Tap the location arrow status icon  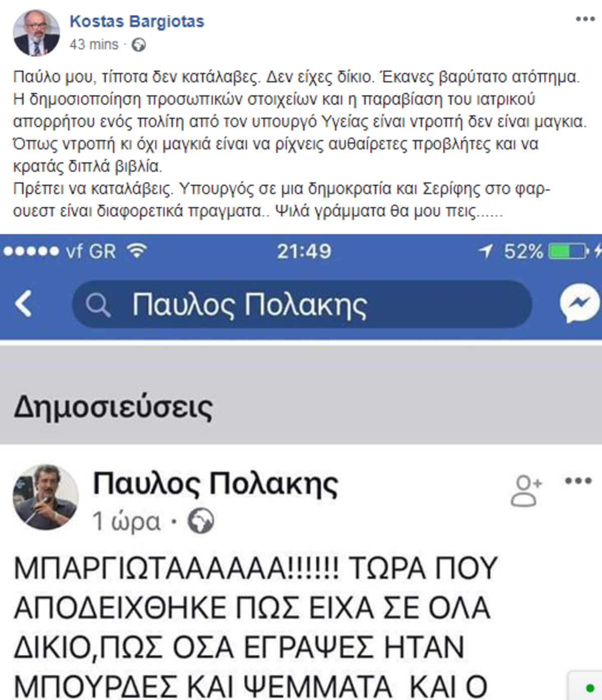coord(486,251)
